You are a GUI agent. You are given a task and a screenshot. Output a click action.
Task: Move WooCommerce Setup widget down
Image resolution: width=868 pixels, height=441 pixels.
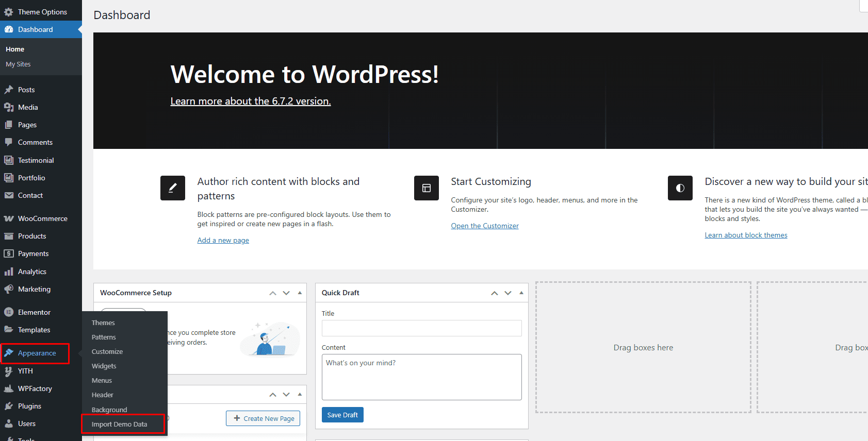pos(286,293)
